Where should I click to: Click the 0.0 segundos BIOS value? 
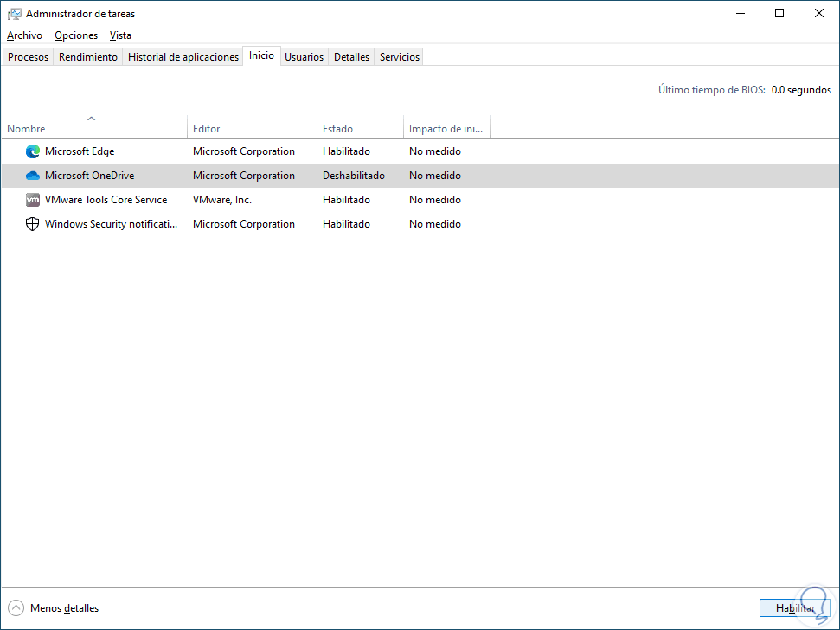[x=801, y=90]
